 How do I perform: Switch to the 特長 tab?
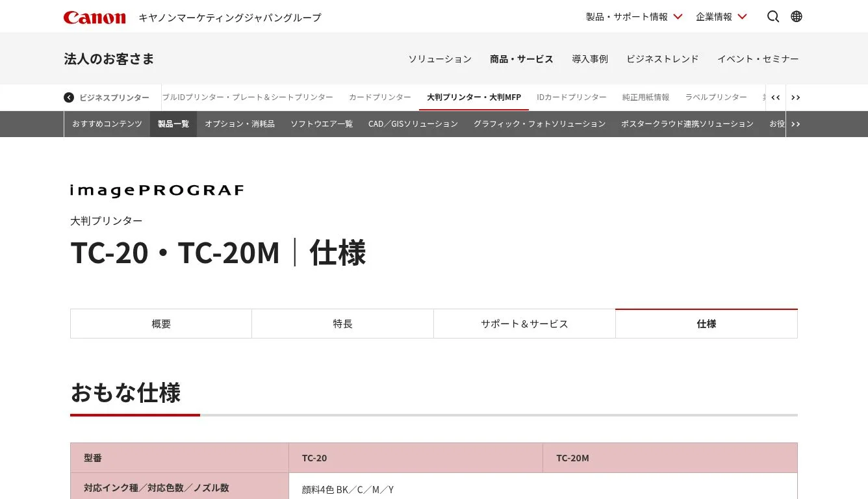point(343,324)
